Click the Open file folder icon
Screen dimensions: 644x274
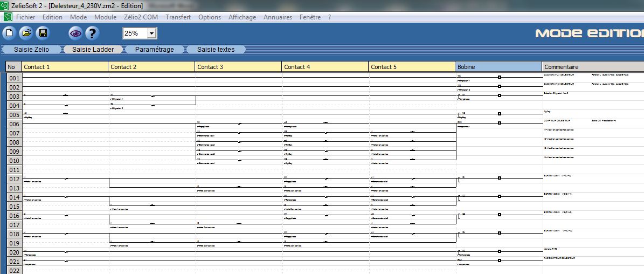tap(26, 33)
